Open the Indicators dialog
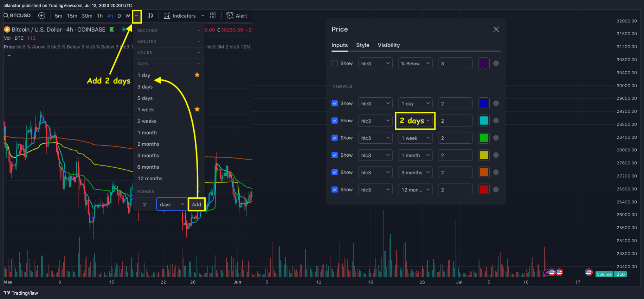This screenshot has height=299, width=644. [x=180, y=16]
